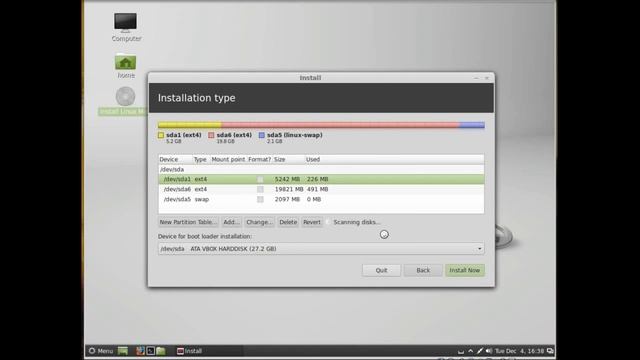Click the show desktop panel icon
Image resolution: width=640 pixels, height=360 pixels.
pyautogui.click(x=123, y=351)
